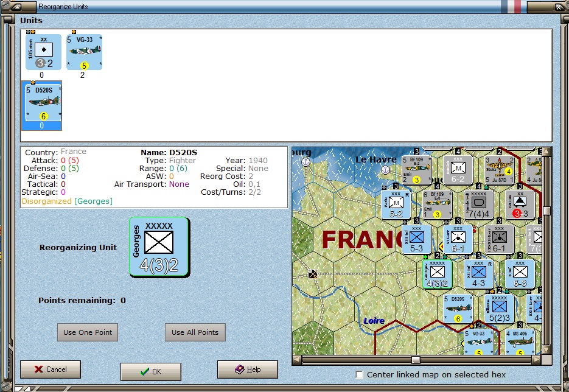
Task: Click the blue 5-2 mechanized corps counter
Action: point(396,205)
